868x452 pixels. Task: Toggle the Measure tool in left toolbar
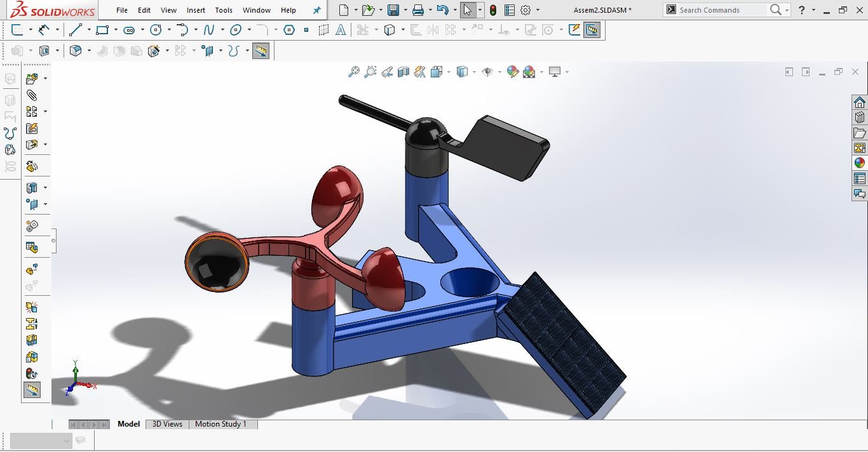coord(32,390)
